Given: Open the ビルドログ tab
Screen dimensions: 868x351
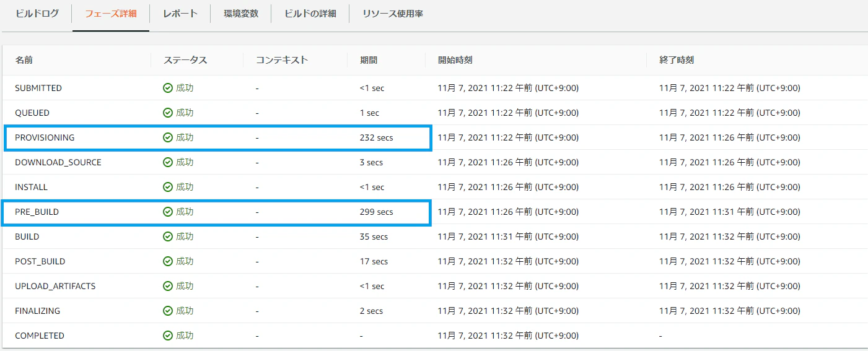Looking at the screenshot, I should [x=37, y=14].
